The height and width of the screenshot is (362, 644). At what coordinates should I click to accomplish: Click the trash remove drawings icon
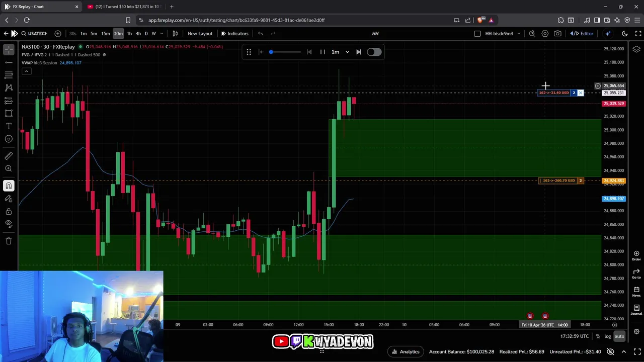(x=9, y=241)
